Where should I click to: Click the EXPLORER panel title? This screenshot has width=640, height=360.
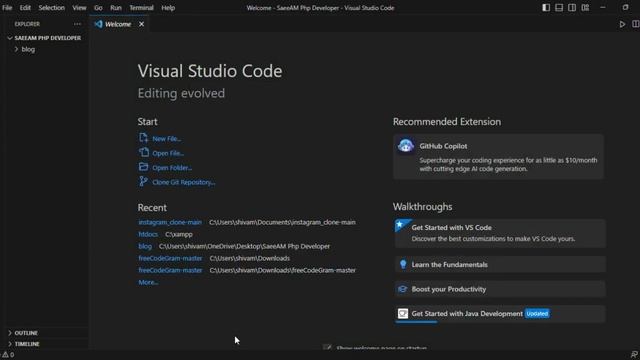[27, 24]
